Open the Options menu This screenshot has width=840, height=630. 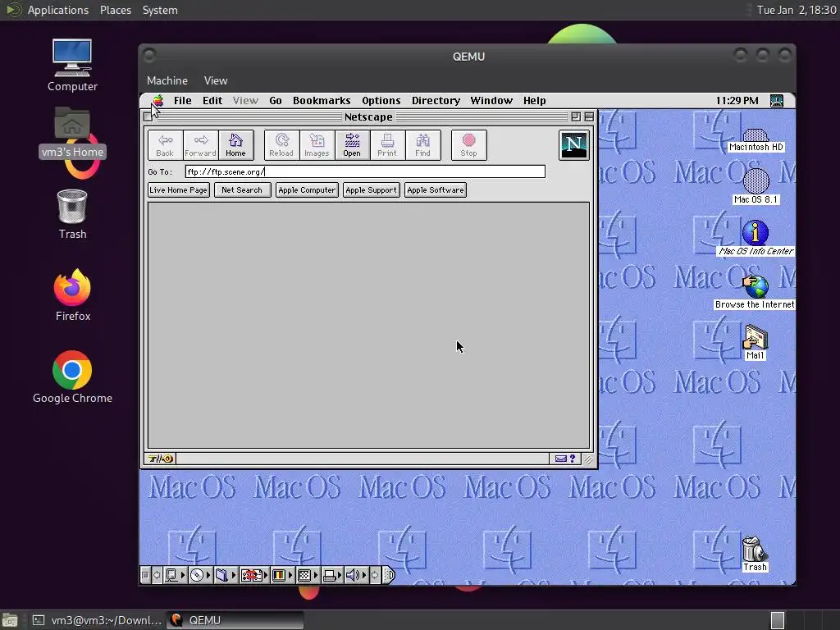click(381, 101)
